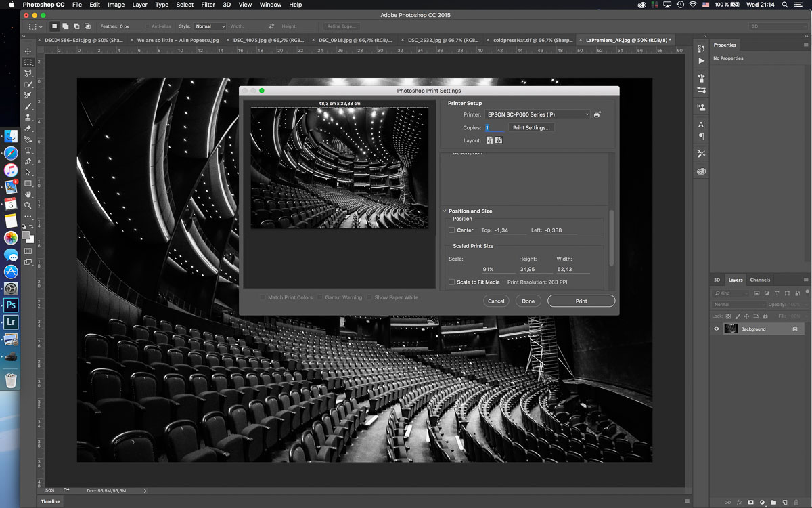Screen dimensions: 812x508
Task: Select the Clone Stamp tool
Action: [28, 117]
